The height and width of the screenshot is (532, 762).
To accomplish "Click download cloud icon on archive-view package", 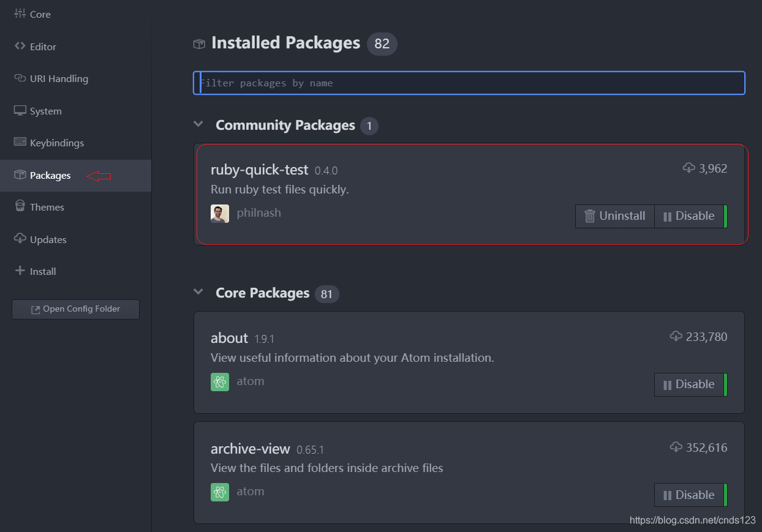I will click(x=676, y=448).
